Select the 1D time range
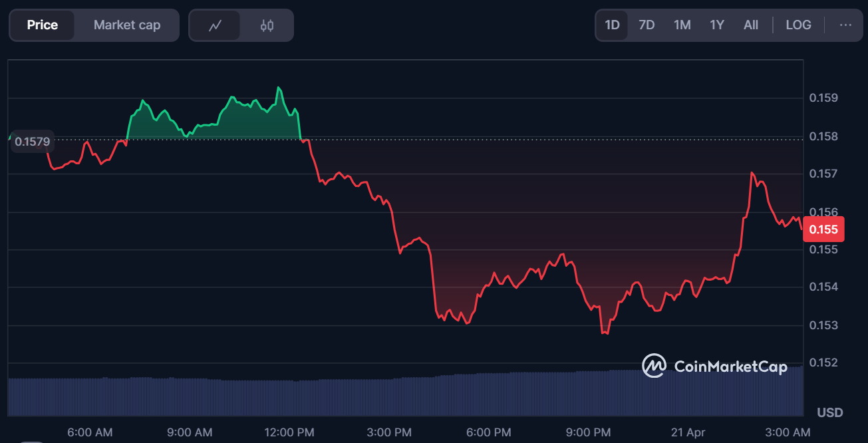Image resolution: width=868 pixels, height=443 pixels. coord(612,25)
